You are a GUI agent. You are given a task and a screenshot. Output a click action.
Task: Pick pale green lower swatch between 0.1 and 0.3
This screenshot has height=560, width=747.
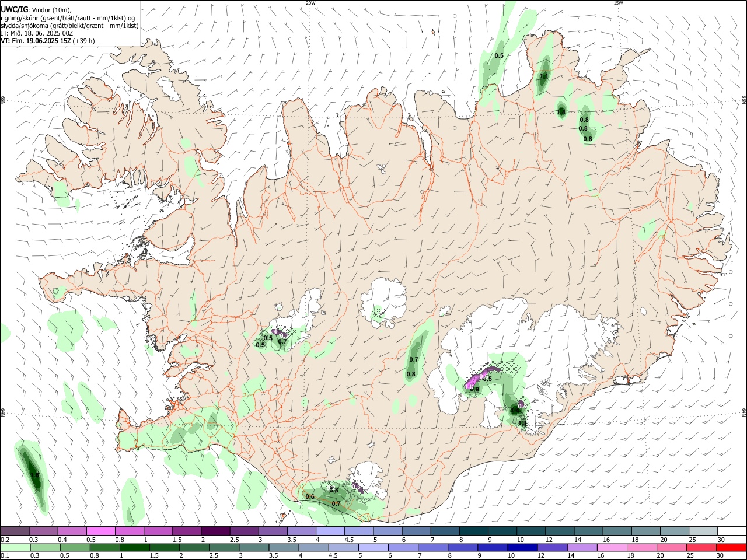pos(15,548)
